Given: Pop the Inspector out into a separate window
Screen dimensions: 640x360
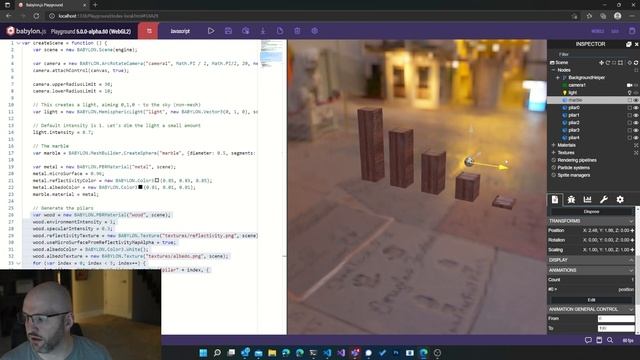Looking at the screenshot, I should coord(629,44).
